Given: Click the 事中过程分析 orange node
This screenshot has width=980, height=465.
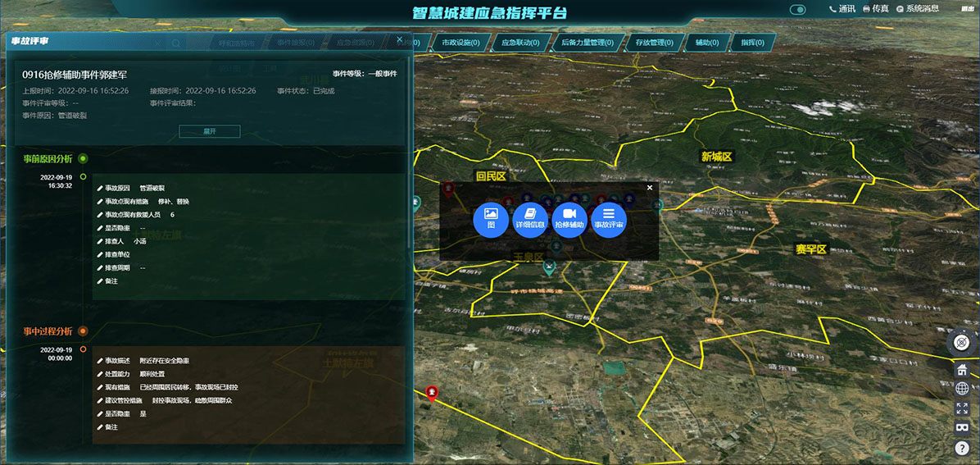Looking at the screenshot, I should pos(83,331).
